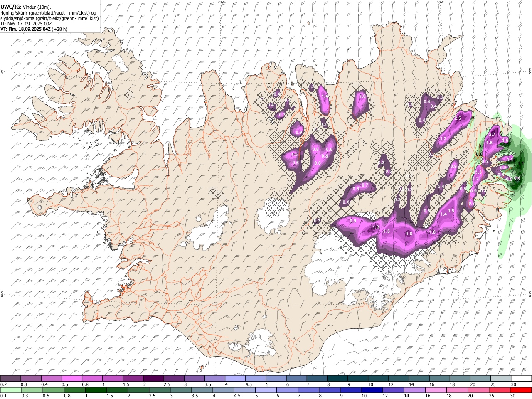532x399 pixels.
Task: Click the 4.5 tick label in top legend row
Action: click(x=249, y=384)
